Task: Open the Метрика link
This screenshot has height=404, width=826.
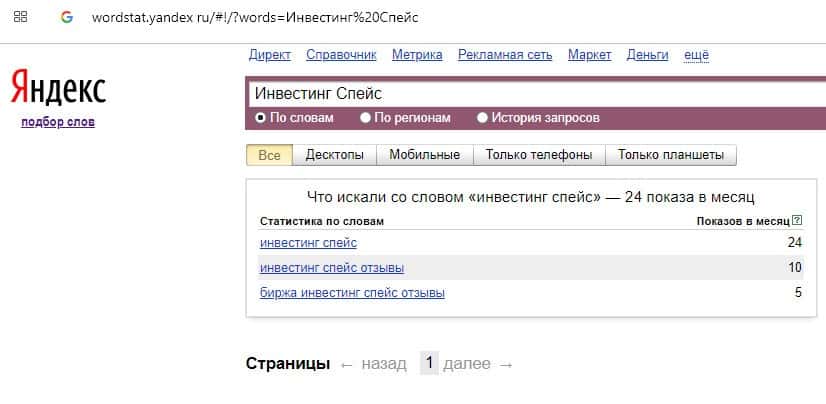Action: [x=417, y=55]
